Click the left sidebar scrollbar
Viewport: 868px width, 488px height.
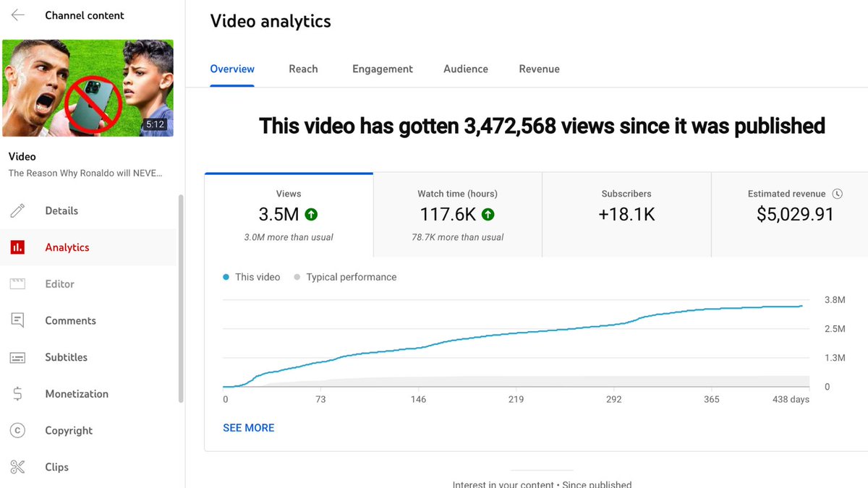(181, 299)
